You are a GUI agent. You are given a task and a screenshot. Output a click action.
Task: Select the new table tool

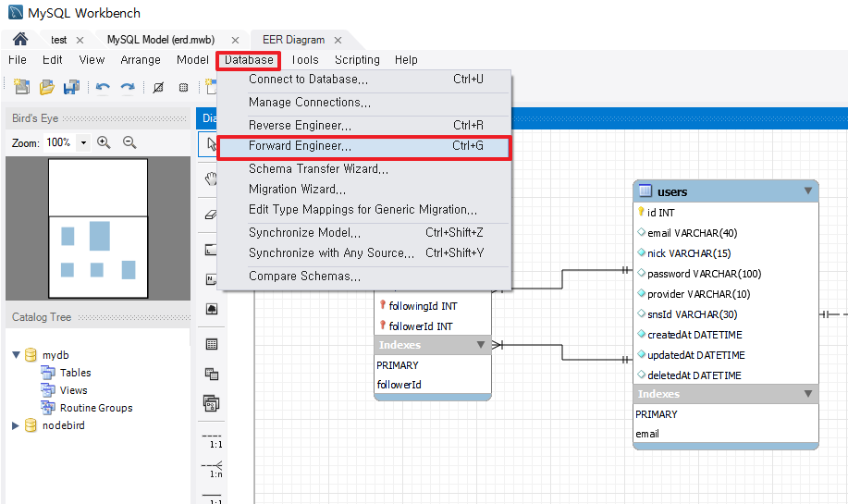212,344
